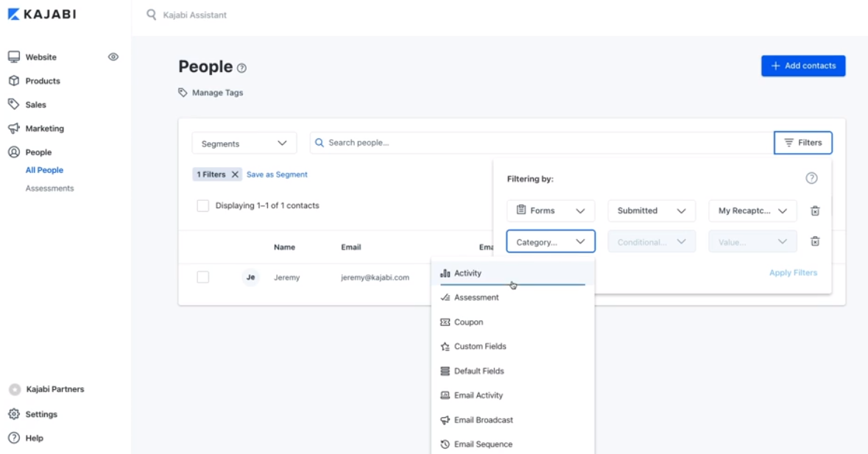Select Email Sequence from category list
This screenshot has height=454, width=868.
pyautogui.click(x=513, y=444)
